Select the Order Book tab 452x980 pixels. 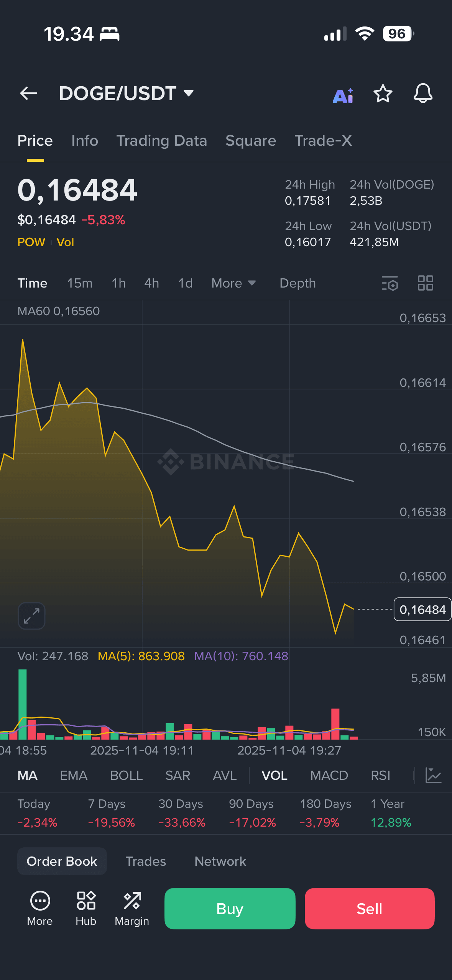(x=62, y=861)
